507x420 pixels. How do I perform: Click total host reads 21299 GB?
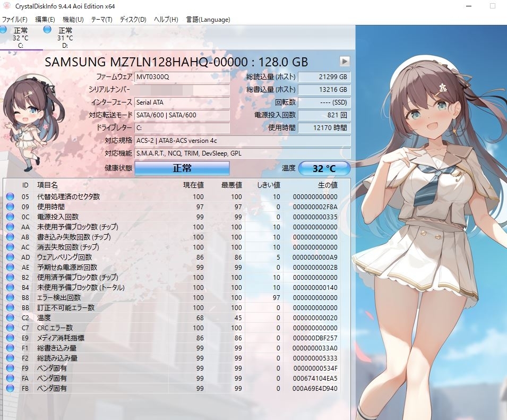click(324, 77)
